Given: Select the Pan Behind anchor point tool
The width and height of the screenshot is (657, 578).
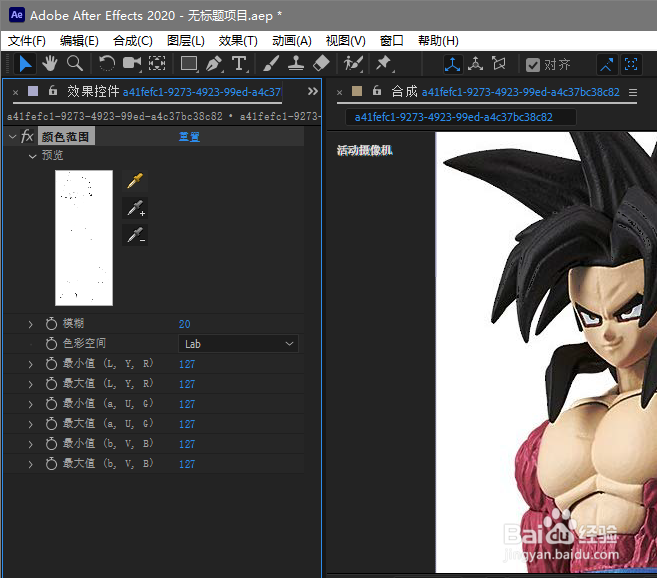Looking at the screenshot, I should coord(157,64).
